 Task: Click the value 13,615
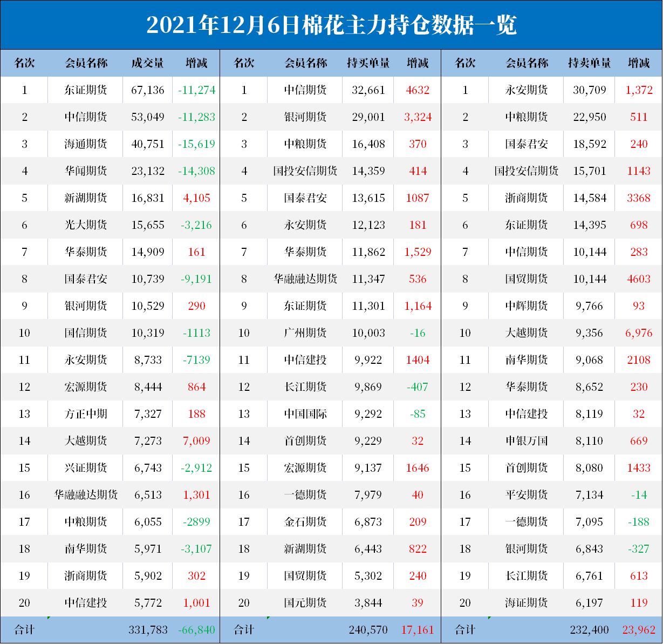click(368, 198)
